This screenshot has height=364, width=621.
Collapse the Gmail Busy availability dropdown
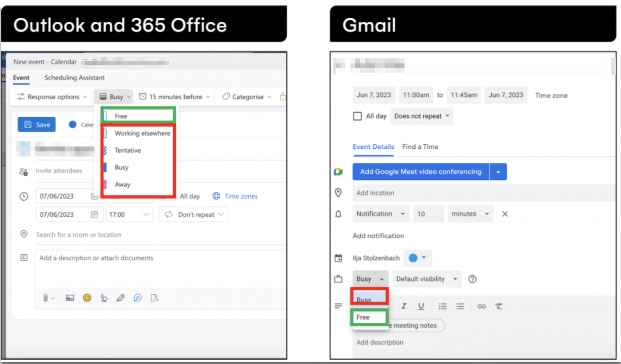click(370, 279)
